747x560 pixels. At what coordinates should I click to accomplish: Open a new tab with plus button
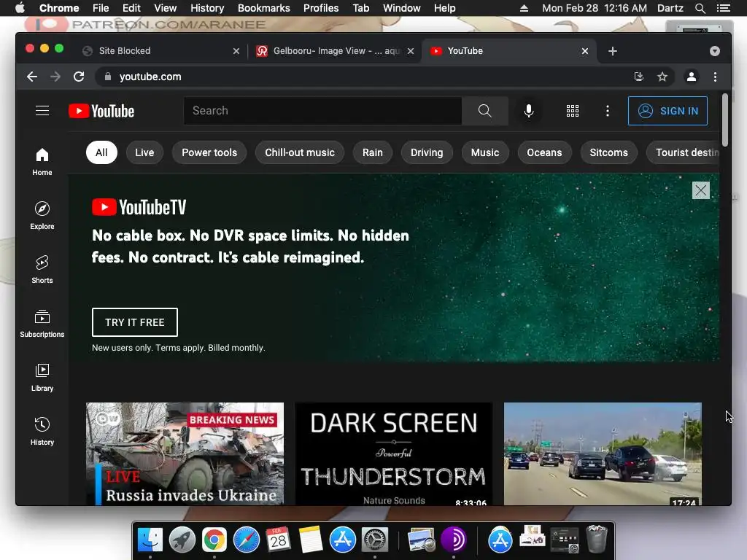pos(612,51)
